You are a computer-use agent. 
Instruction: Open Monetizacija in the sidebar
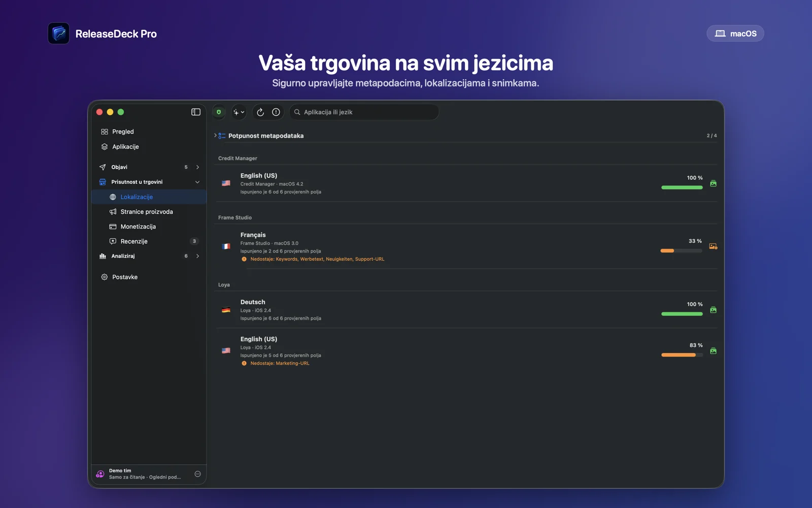(x=149, y=227)
